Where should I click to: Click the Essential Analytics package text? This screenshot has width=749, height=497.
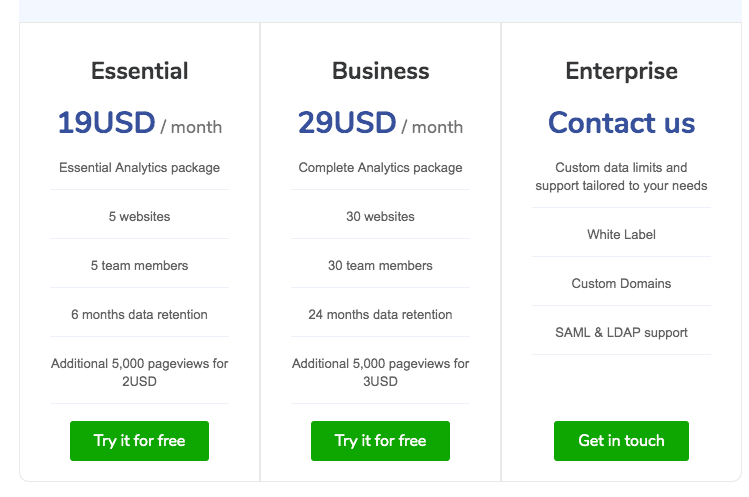click(x=139, y=168)
